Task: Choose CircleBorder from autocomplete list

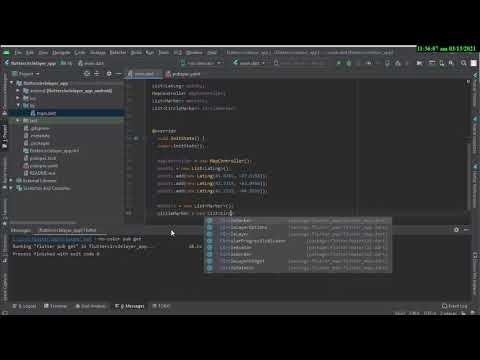Action: tap(298, 254)
